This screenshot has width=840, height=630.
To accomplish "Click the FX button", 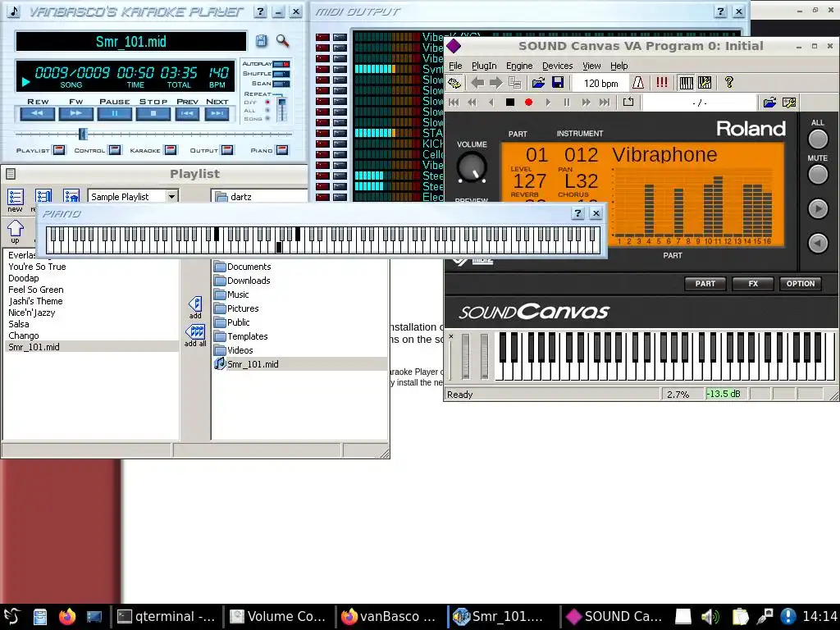I will click(753, 283).
